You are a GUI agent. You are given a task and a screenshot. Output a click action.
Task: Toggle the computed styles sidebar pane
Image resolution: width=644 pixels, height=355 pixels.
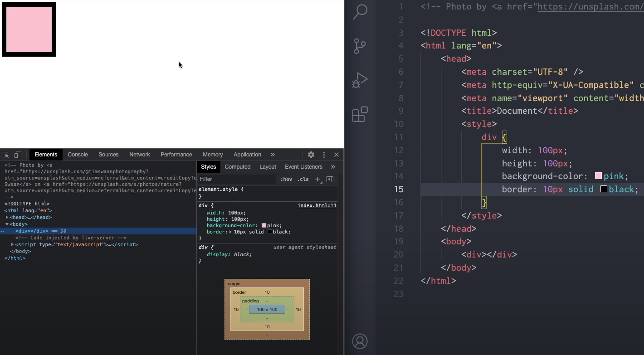point(330,179)
